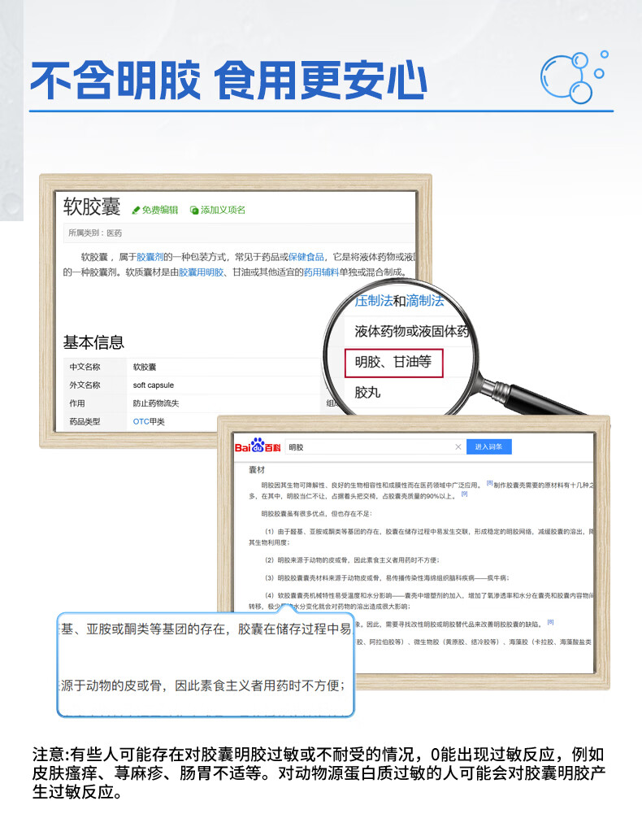Click the bubble icon at top right
Viewport: 642px width, 840px height.
(574, 78)
